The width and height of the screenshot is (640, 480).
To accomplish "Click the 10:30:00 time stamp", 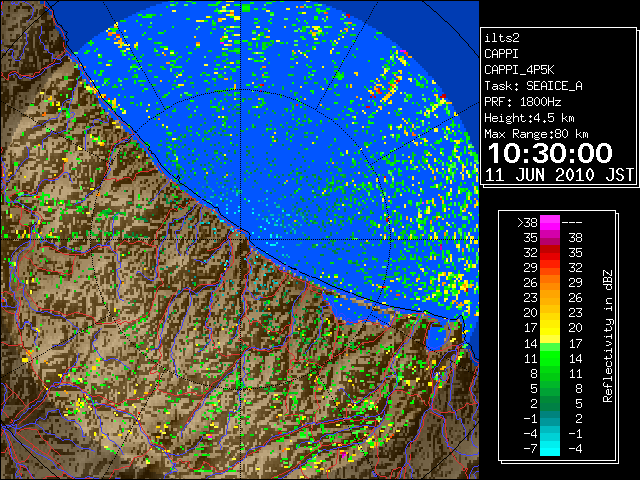I will coord(550,153).
